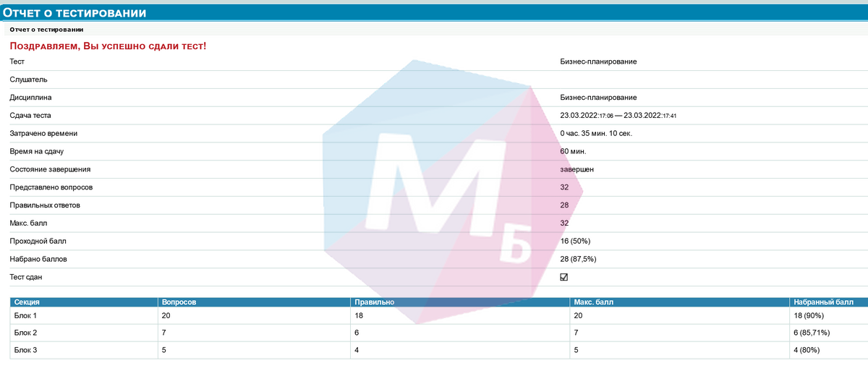Screen dimensions: 868x371
Task: Click the passing score value "16 (50%)"
Action: click(576, 241)
